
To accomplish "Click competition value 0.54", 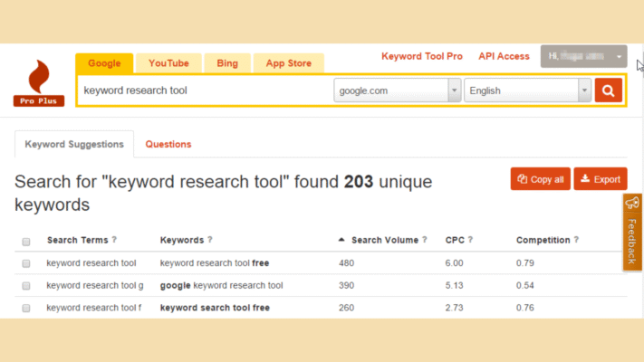I will 525,285.
